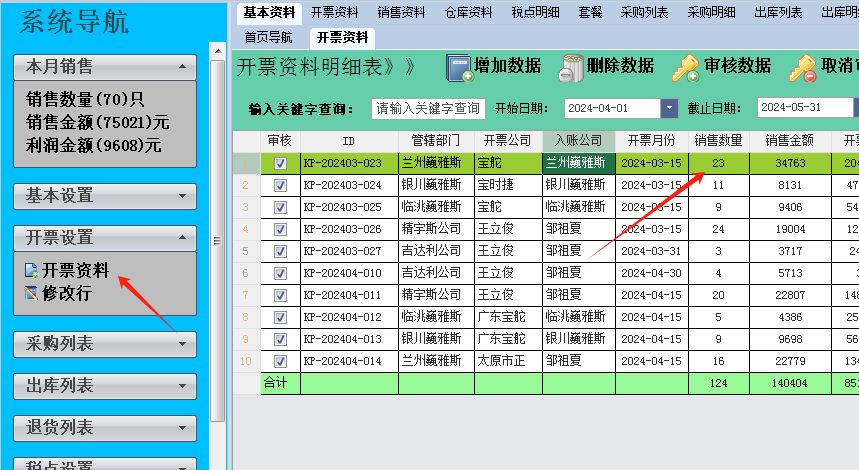Open 开票资料 in the sidebar

tap(74, 270)
